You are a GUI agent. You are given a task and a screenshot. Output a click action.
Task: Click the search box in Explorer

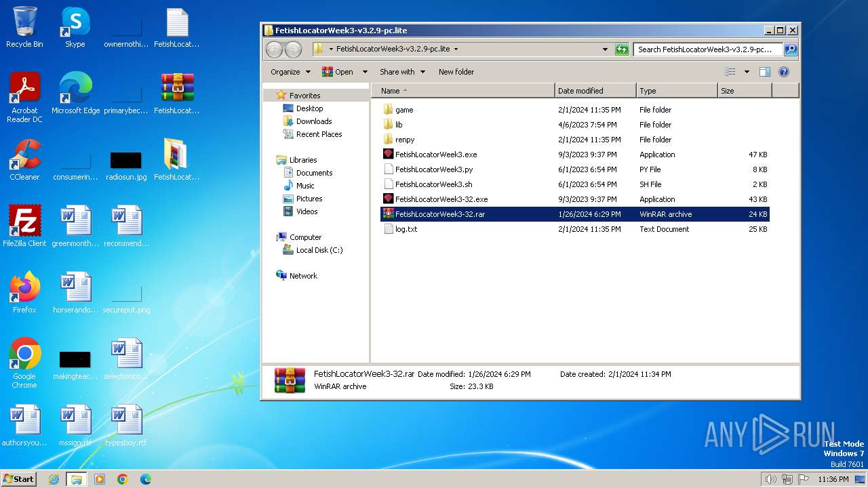click(708, 49)
